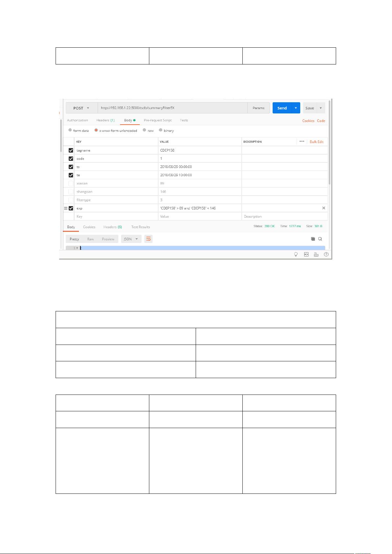The image size is (392, 554).
Task: Select x-www-form-urlencoded body type
Action: [x=96, y=130]
